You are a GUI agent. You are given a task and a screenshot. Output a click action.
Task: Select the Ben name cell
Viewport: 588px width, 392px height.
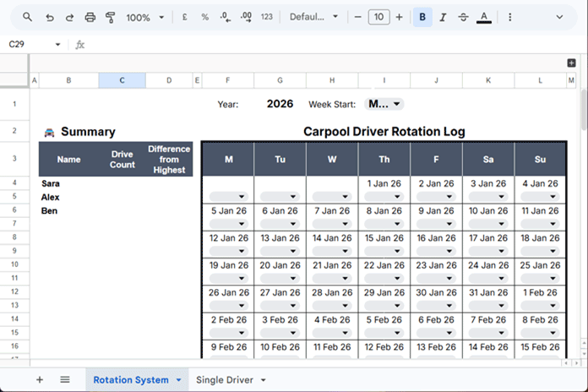click(x=68, y=211)
